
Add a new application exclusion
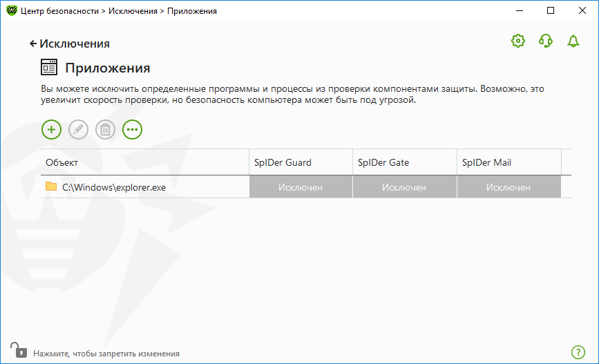tap(51, 129)
